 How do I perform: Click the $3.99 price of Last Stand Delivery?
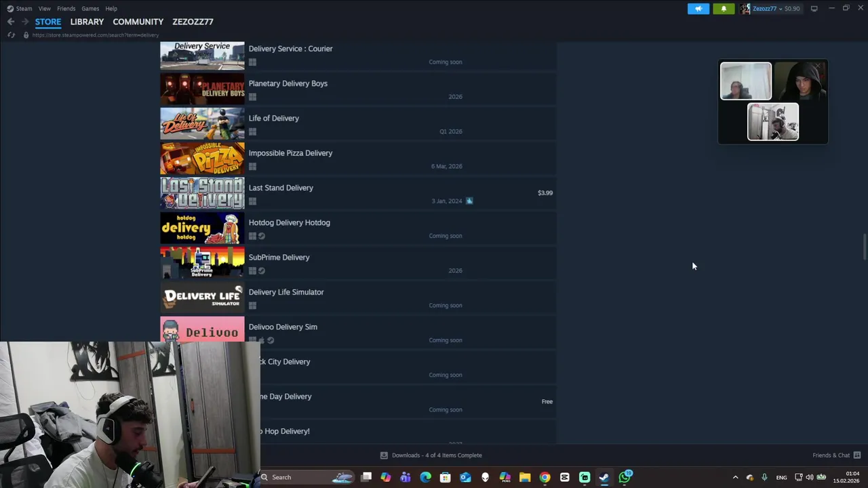pyautogui.click(x=545, y=193)
